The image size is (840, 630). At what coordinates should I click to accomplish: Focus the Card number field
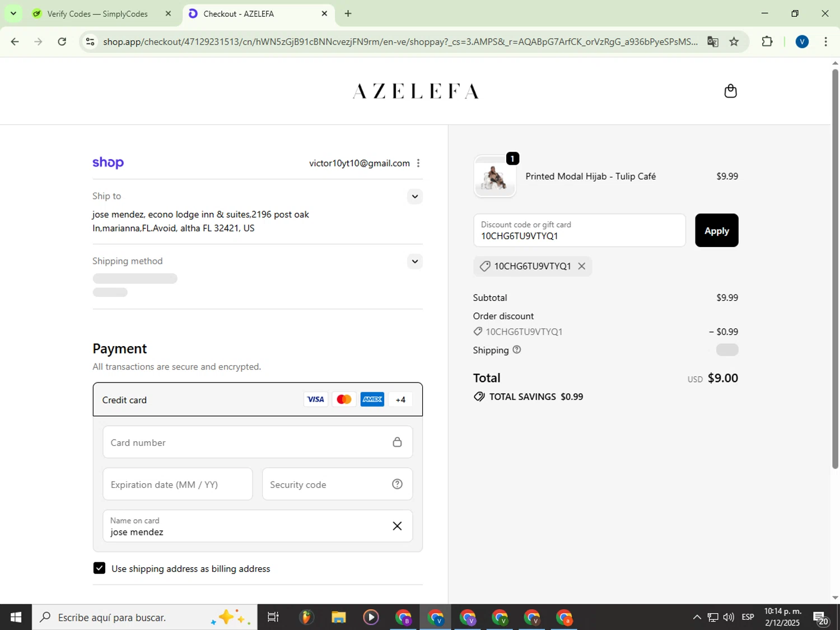(x=258, y=442)
